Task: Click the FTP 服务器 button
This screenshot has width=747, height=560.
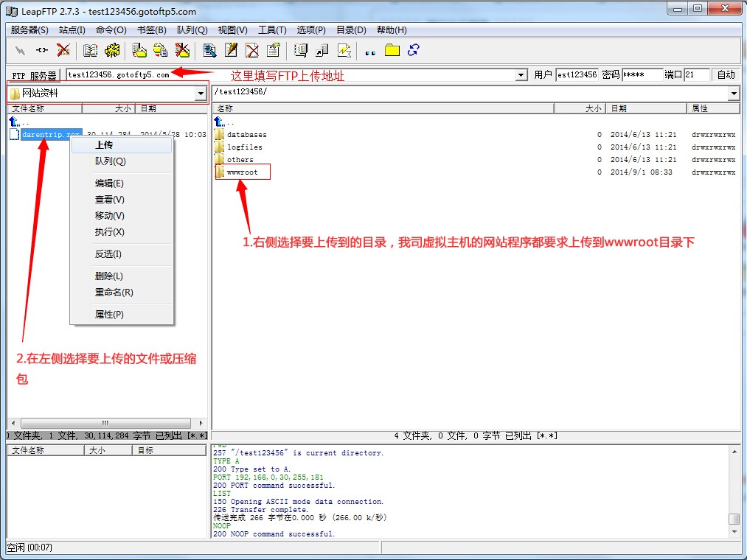Action: pos(35,75)
